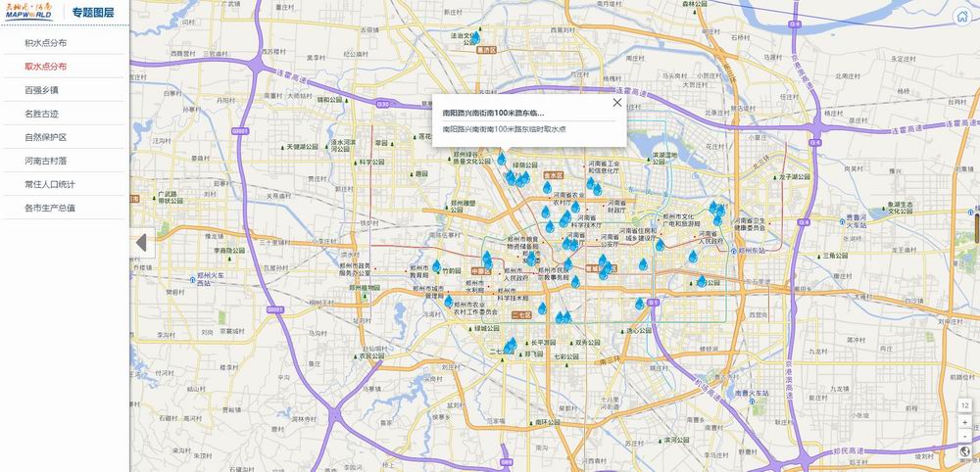Close the 南阳路兴南街 info popup
The image size is (980, 472).
[616, 102]
